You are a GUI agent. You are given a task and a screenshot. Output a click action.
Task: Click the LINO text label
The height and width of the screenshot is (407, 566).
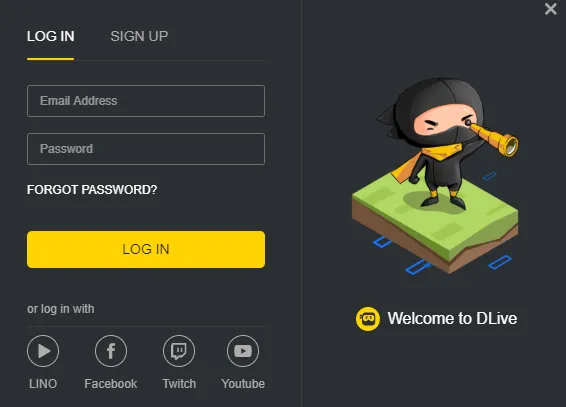point(43,384)
